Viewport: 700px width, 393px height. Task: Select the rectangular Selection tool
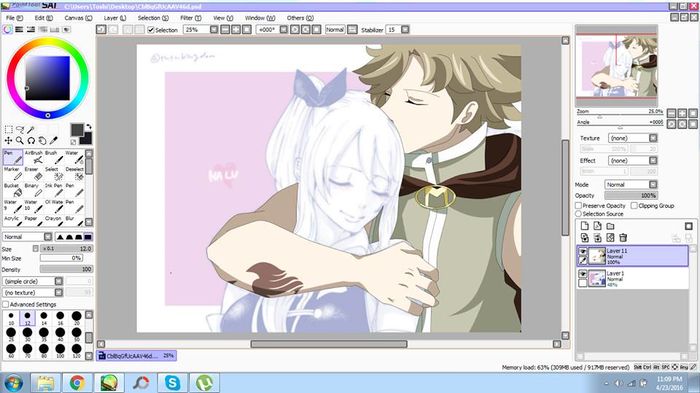8,130
